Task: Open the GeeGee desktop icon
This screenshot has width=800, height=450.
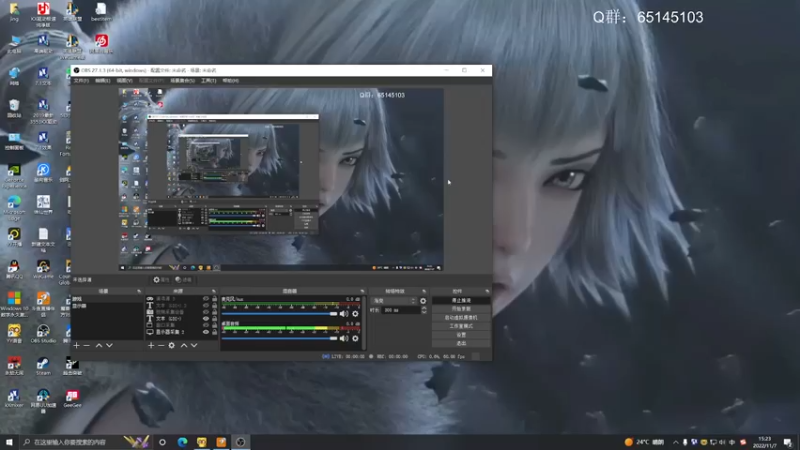Action: (x=72, y=398)
